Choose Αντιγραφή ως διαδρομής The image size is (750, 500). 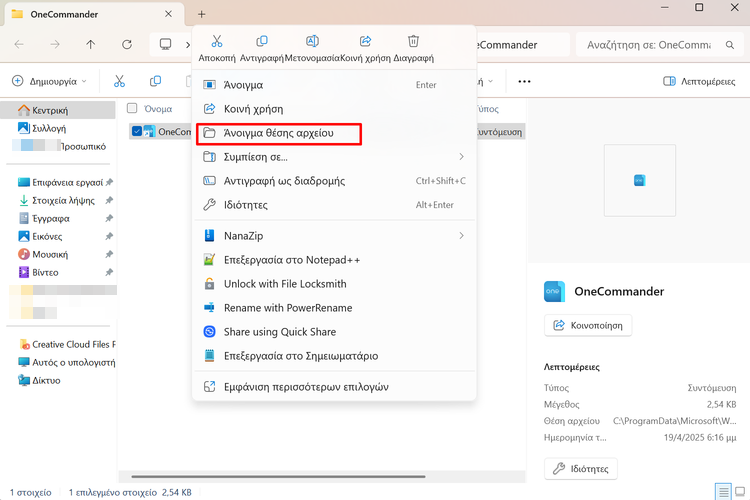point(334,181)
